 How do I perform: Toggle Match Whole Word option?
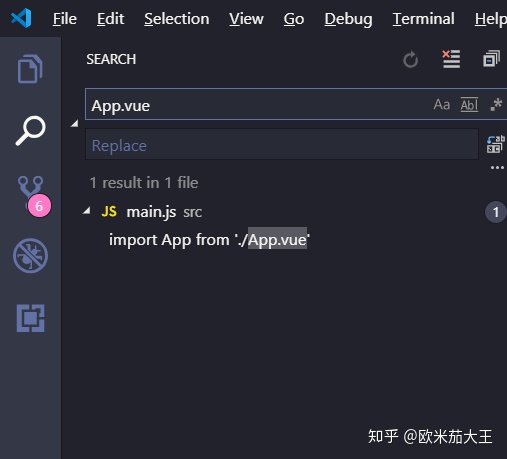469,105
